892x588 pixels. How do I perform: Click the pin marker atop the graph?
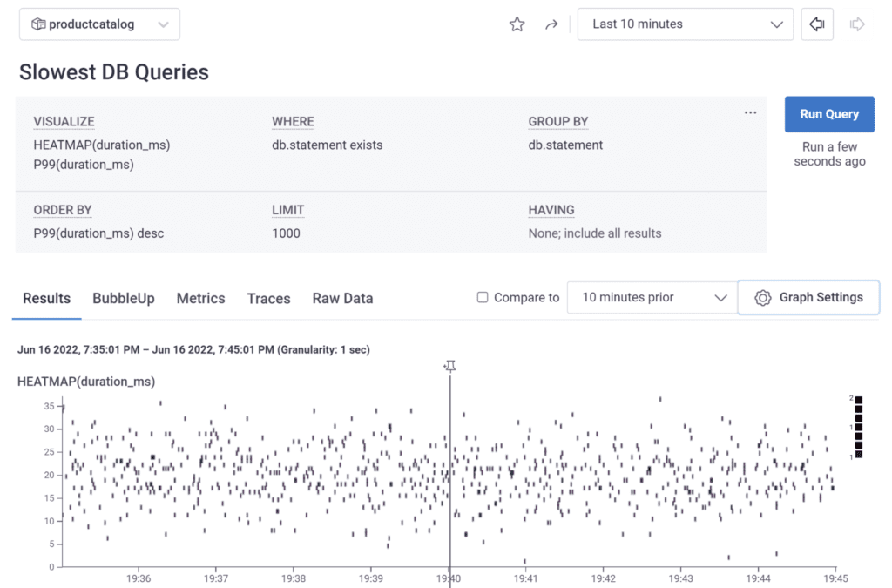tap(449, 366)
